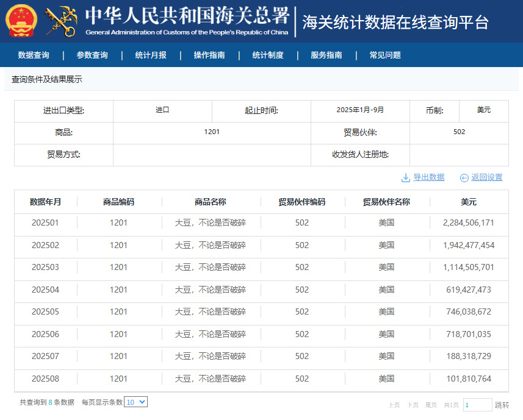
Task: Navigate to 服务指南
Action: 326,55
